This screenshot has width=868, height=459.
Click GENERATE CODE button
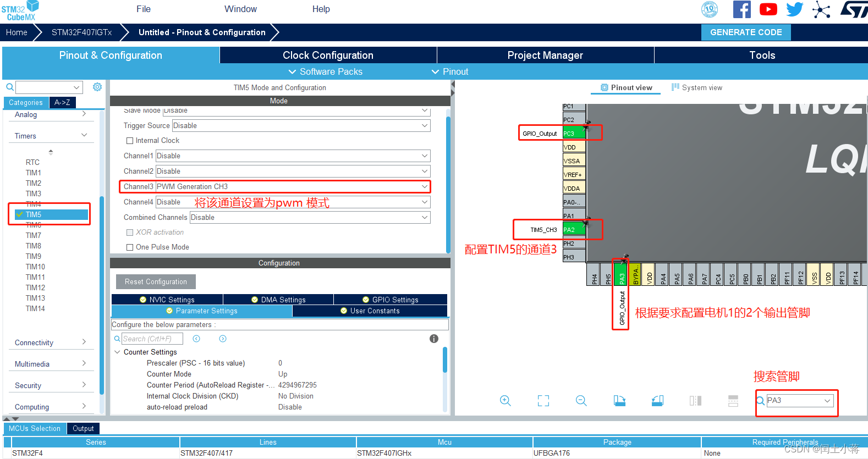pos(746,32)
